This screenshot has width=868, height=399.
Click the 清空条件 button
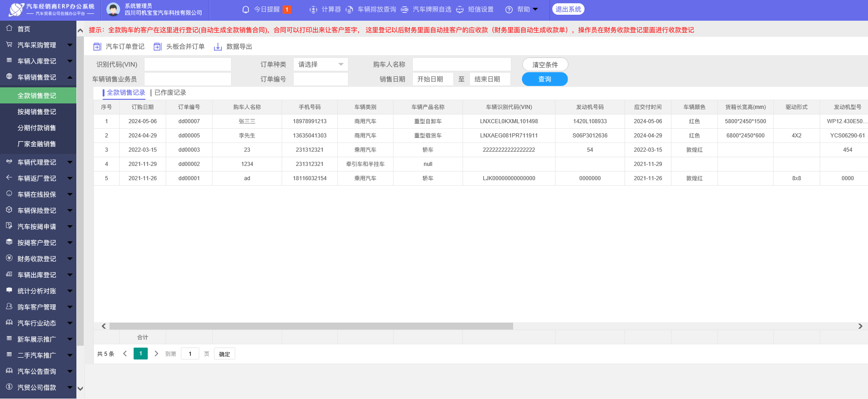545,64
